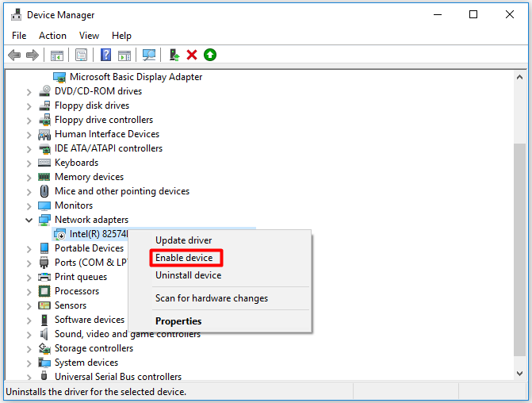Screen dimensions: 532x403
Task: Click the Storage controllers icon
Action: point(44,348)
